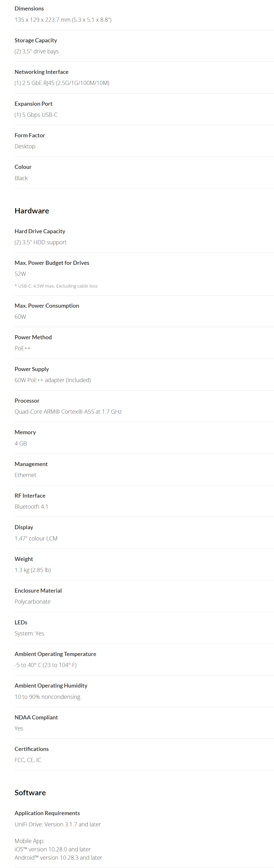Click the UniFi Drive version requirement text

pyautogui.click(x=58, y=824)
